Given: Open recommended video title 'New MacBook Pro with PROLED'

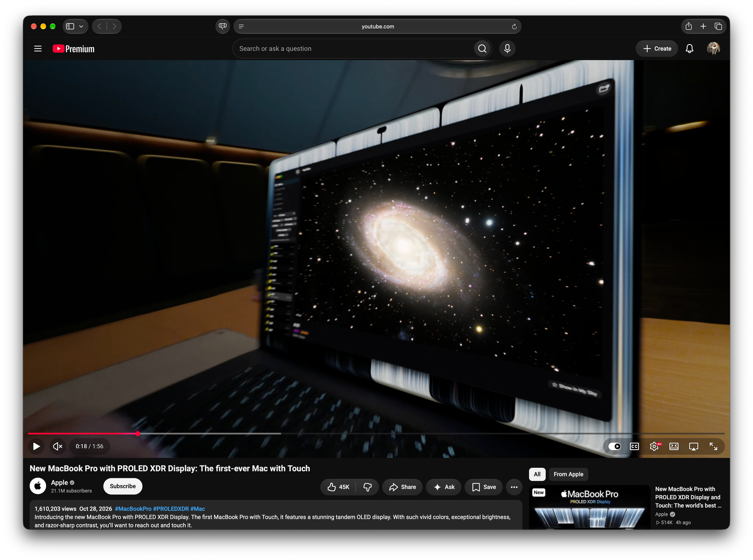Looking at the screenshot, I should (688, 497).
